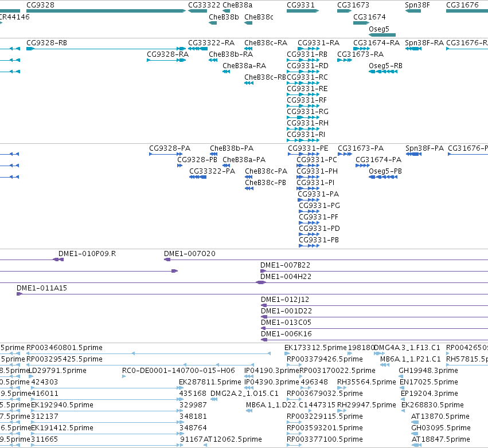
Task: Select the CheB38b-PA protein label
Action: (232, 148)
